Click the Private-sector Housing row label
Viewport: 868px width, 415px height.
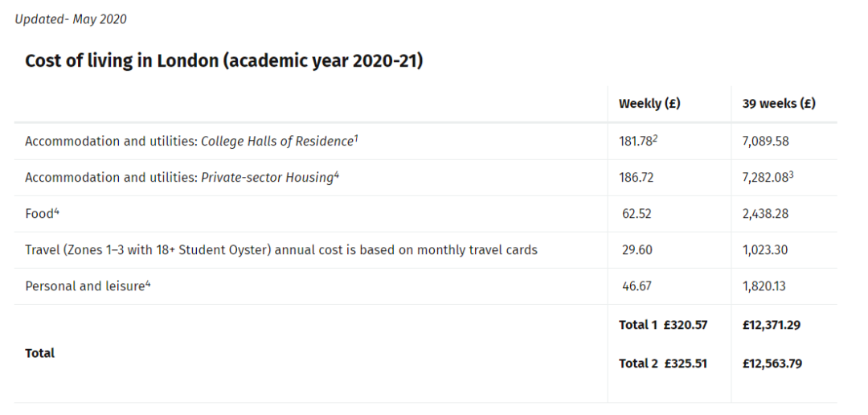[x=179, y=178]
